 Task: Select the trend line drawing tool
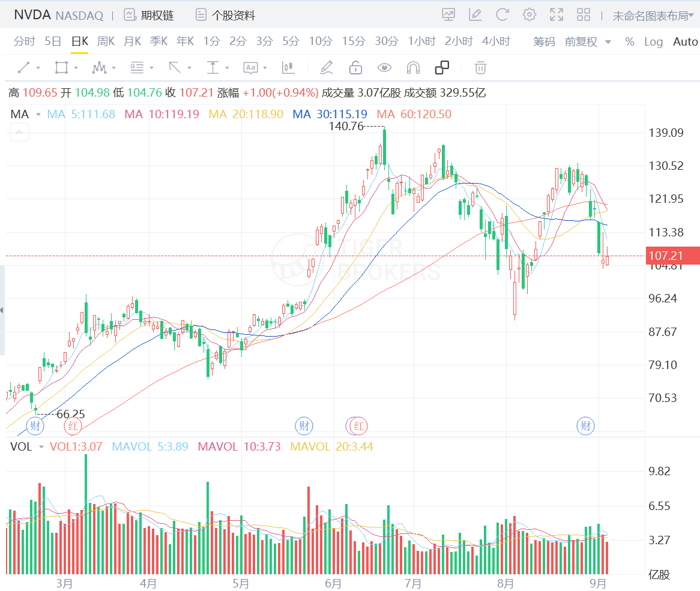[x=24, y=68]
